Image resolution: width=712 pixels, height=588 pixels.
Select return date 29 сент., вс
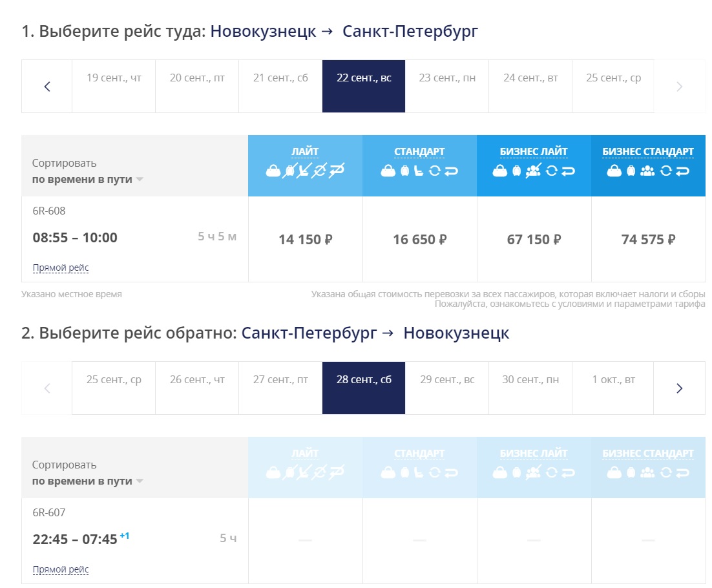[447, 380]
